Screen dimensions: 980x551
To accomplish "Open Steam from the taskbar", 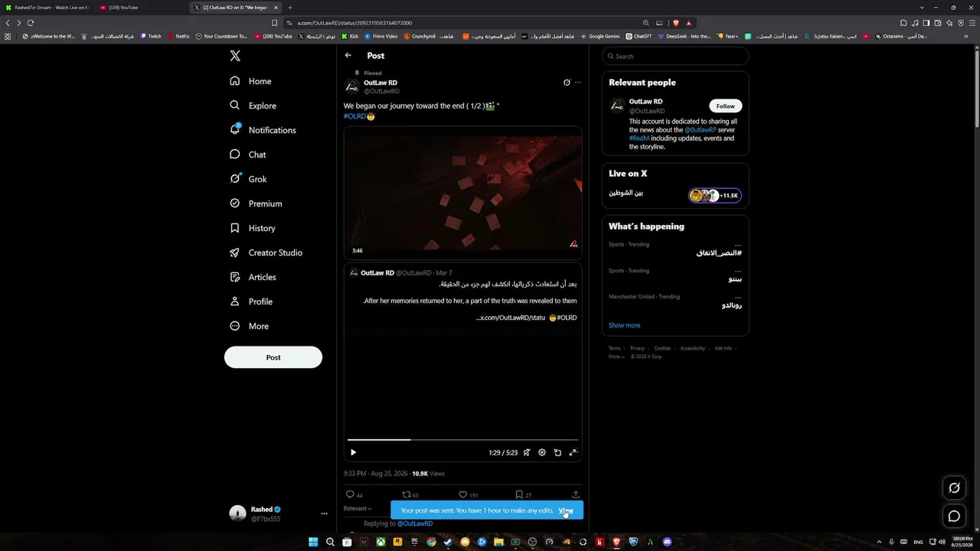I will click(448, 542).
